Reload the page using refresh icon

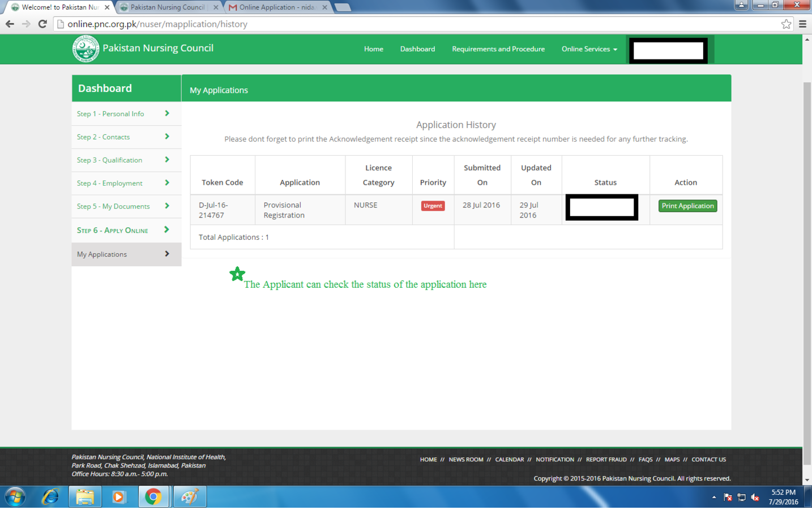[42, 24]
